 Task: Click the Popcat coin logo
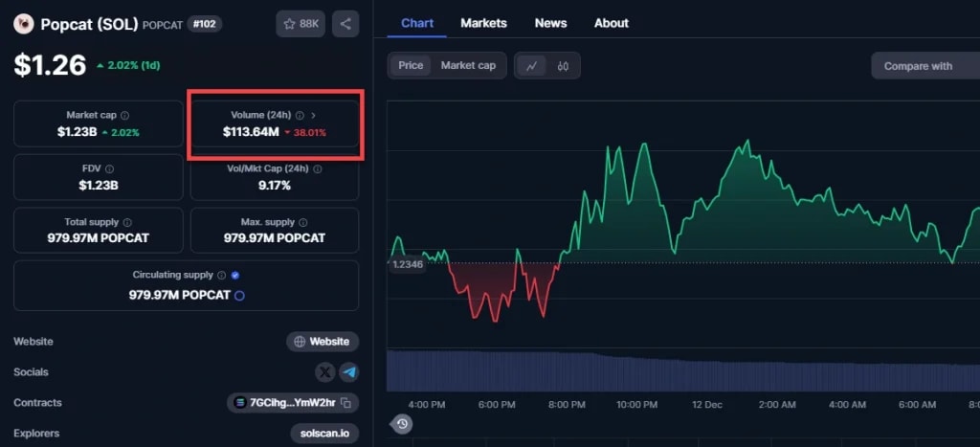point(24,24)
